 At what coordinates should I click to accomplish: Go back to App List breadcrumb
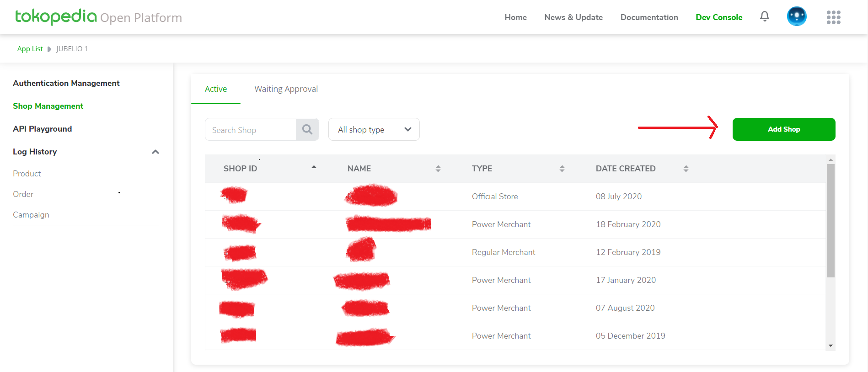(x=30, y=49)
